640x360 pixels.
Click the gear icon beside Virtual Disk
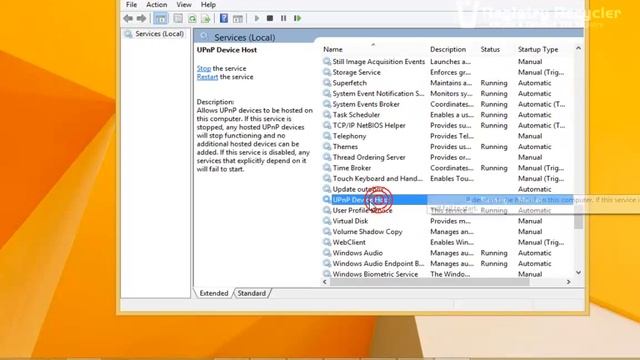[x=327, y=220]
